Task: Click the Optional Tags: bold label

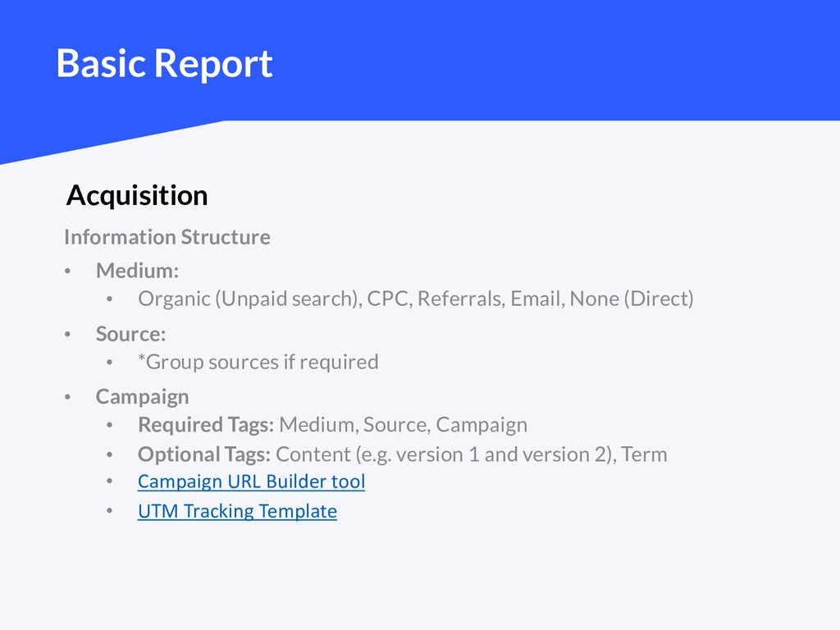Action: (204, 454)
